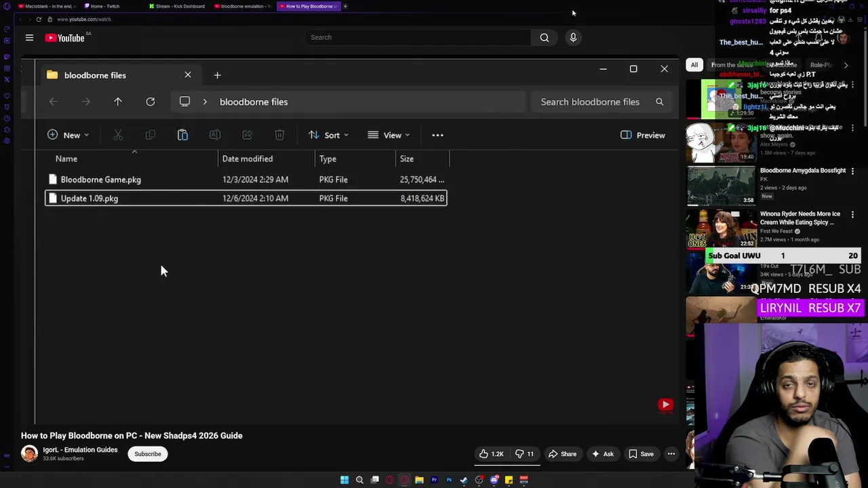Click the Delete trash icon

pos(279,135)
